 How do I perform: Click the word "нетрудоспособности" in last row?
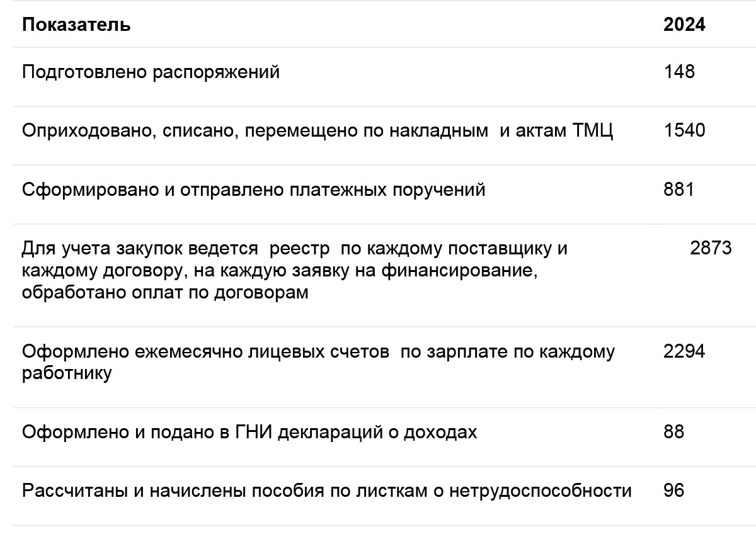click(x=540, y=491)
